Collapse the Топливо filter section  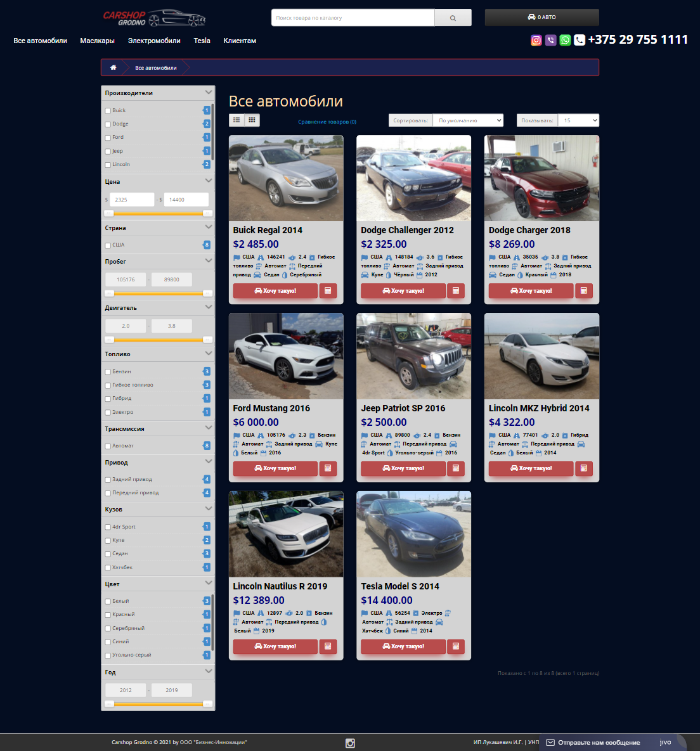[209, 353]
